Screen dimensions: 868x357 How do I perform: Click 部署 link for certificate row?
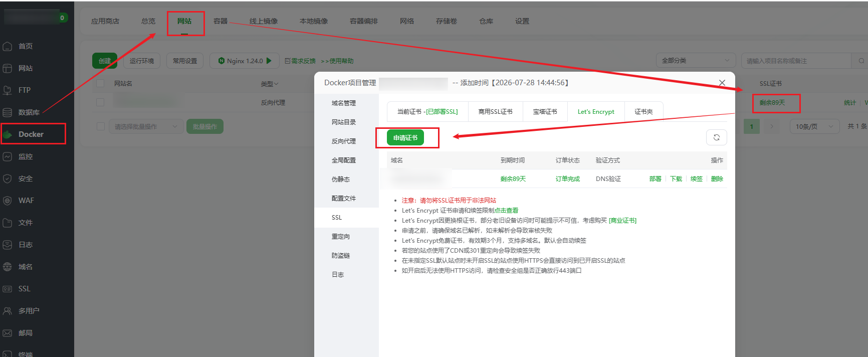point(656,179)
